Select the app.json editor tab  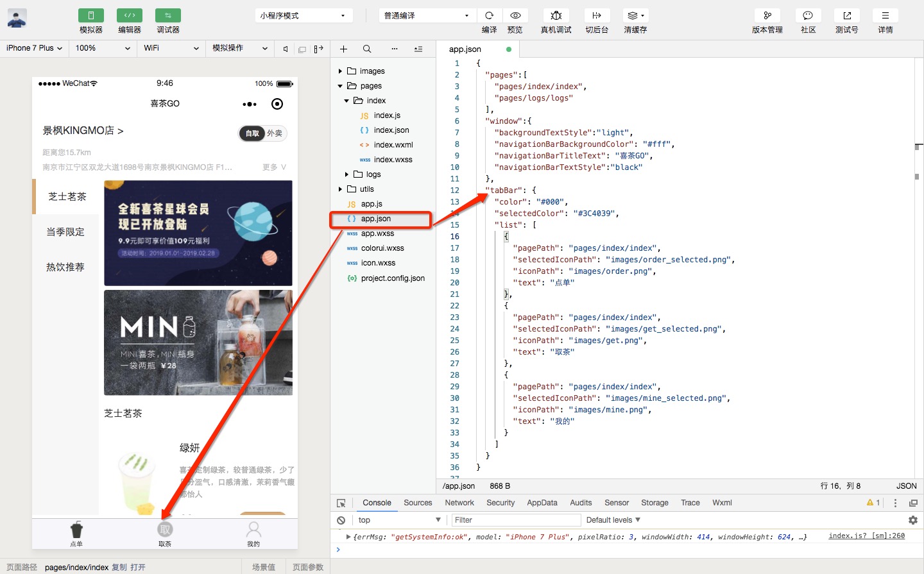pos(478,49)
